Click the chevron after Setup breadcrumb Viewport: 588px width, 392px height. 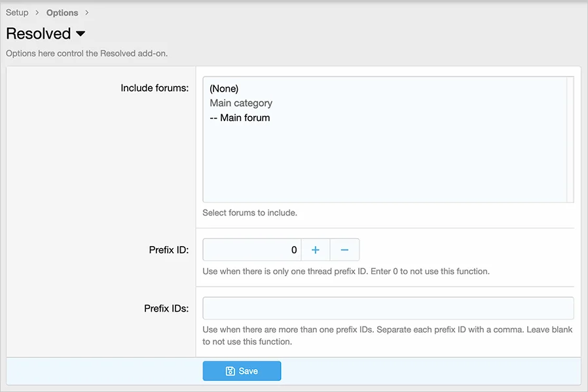click(x=37, y=12)
